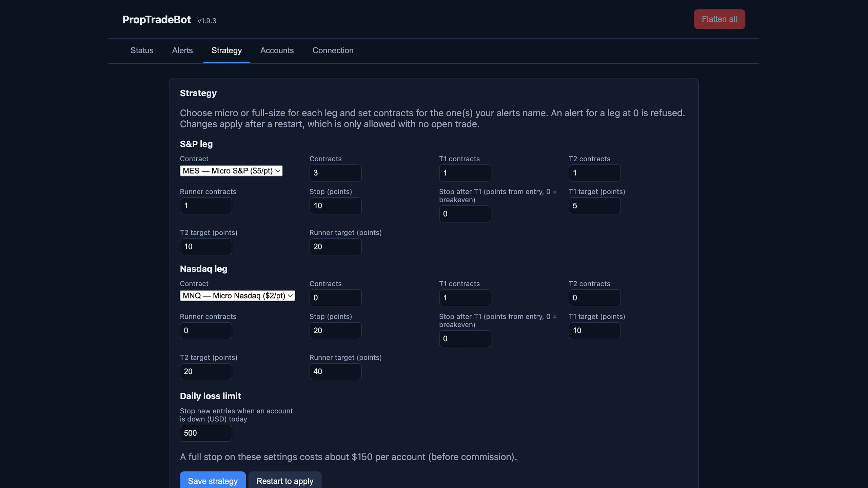Click the Daily loss limit heading
Viewport: 868px width, 488px height.
210,396
